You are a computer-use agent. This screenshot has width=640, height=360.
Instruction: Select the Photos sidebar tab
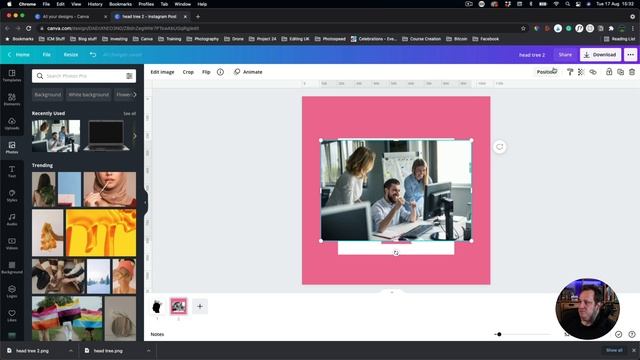12,147
